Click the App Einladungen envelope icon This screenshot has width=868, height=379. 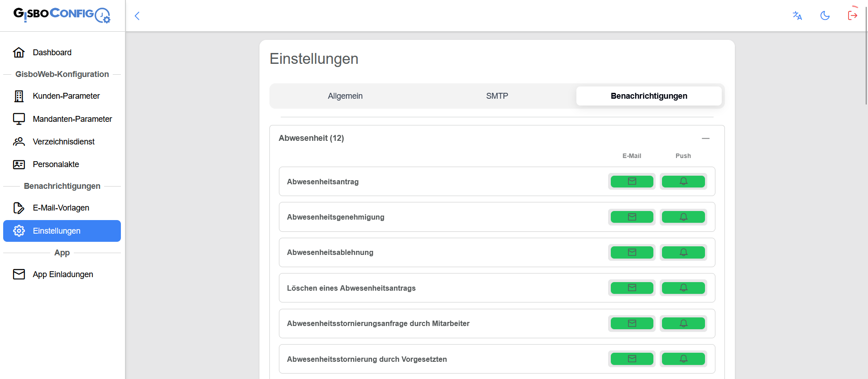[x=19, y=274]
